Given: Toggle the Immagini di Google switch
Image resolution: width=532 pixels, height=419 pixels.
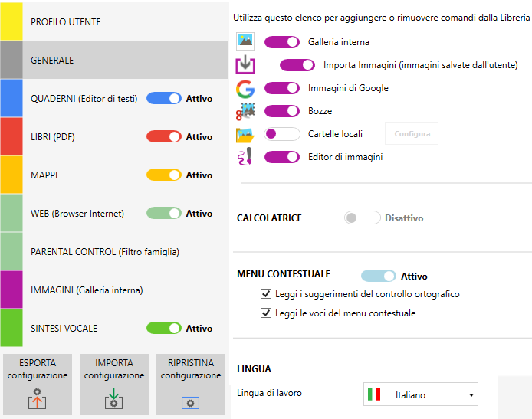Looking at the screenshot, I should coord(282,88).
